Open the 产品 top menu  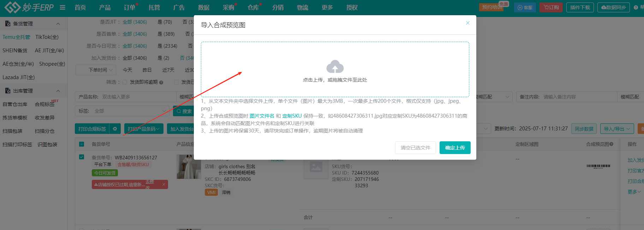point(105,7)
